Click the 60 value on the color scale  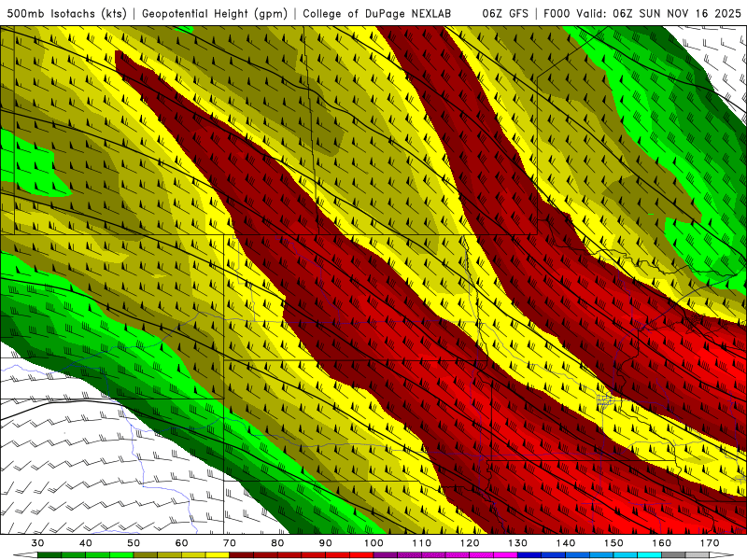(x=181, y=543)
